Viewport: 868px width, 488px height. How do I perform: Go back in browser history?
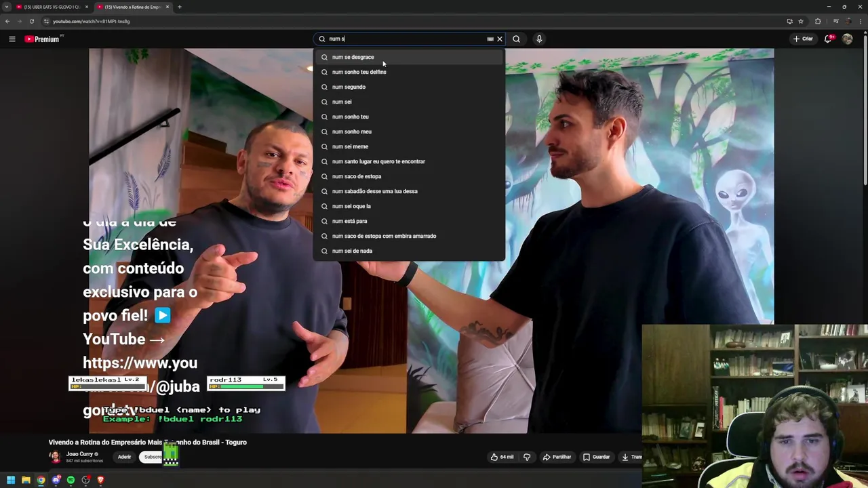[7, 21]
